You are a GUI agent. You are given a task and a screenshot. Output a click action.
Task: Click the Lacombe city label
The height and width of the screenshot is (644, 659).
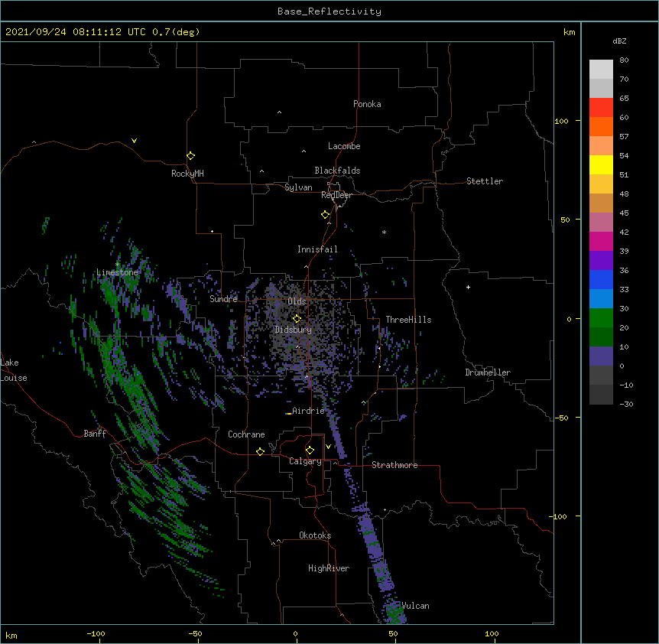[x=344, y=146]
